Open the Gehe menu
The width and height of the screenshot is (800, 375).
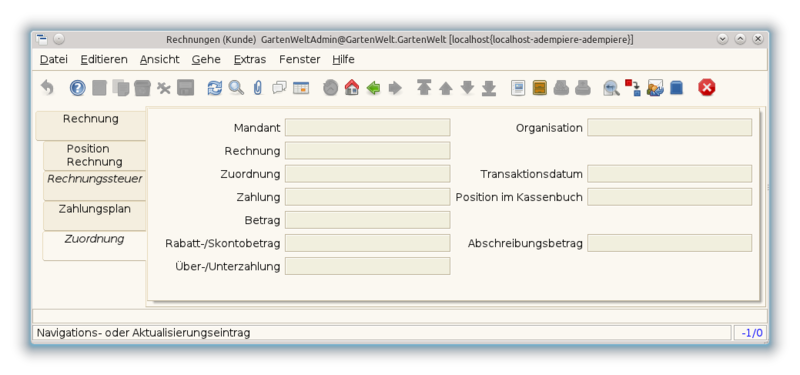(x=206, y=59)
